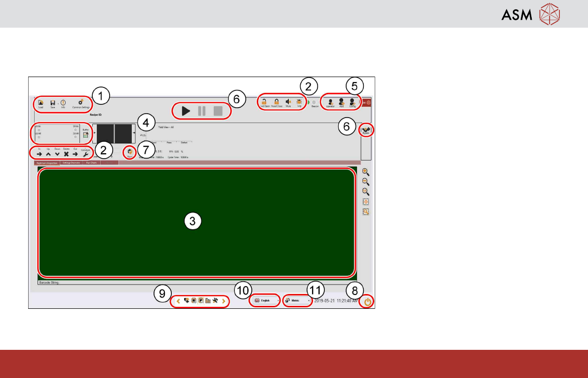Open the Conveyor wrench settings icon

pyautogui.click(x=85, y=154)
